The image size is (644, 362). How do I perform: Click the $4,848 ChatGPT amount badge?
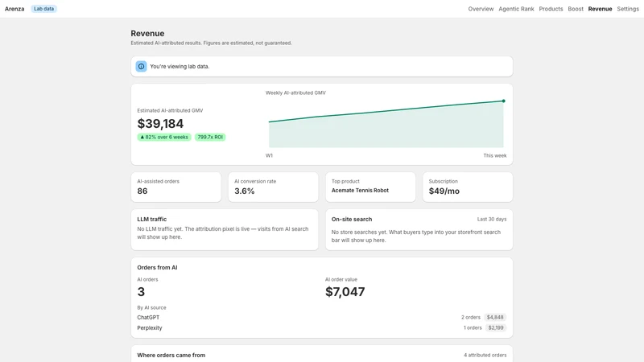[x=495, y=317]
